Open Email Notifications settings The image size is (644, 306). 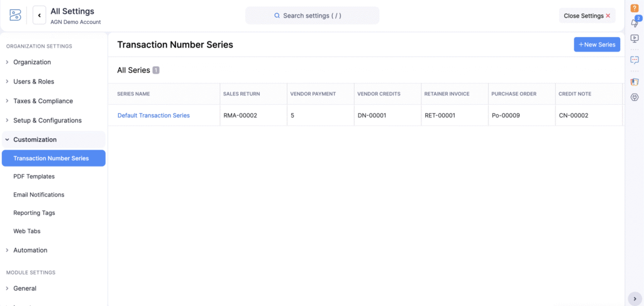[x=38, y=194]
